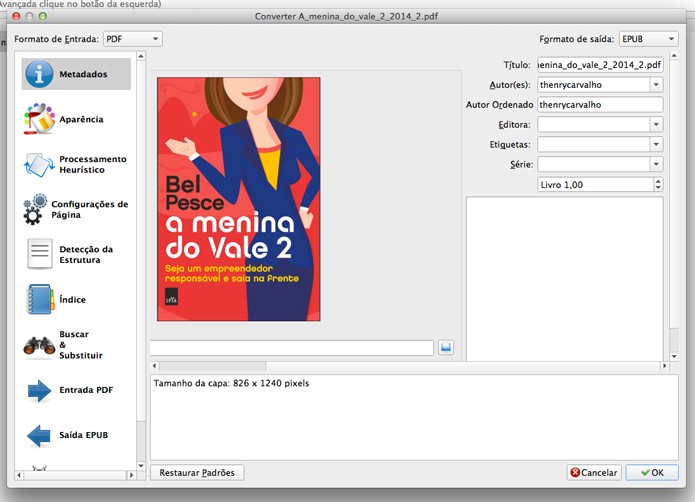Go to the Entrada PDF section
The image size is (695, 502).
(76, 390)
